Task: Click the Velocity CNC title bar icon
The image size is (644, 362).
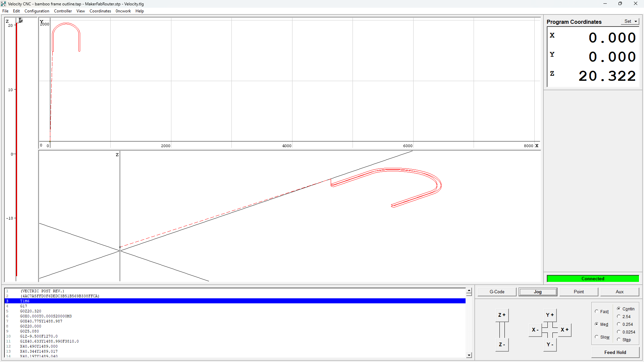Action: point(4,4)
